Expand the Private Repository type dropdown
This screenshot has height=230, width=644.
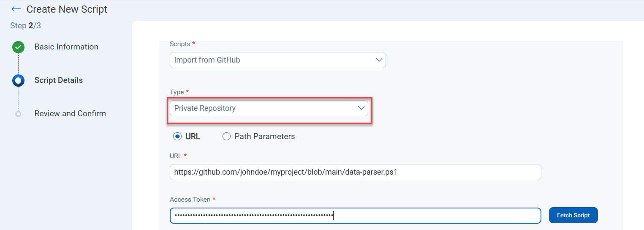coord(269,108)
